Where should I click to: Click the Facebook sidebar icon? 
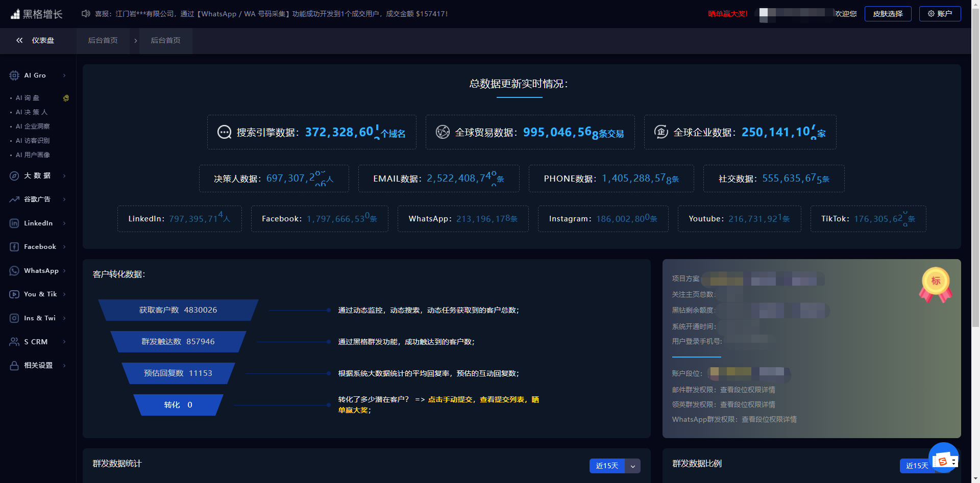(14, 247)
